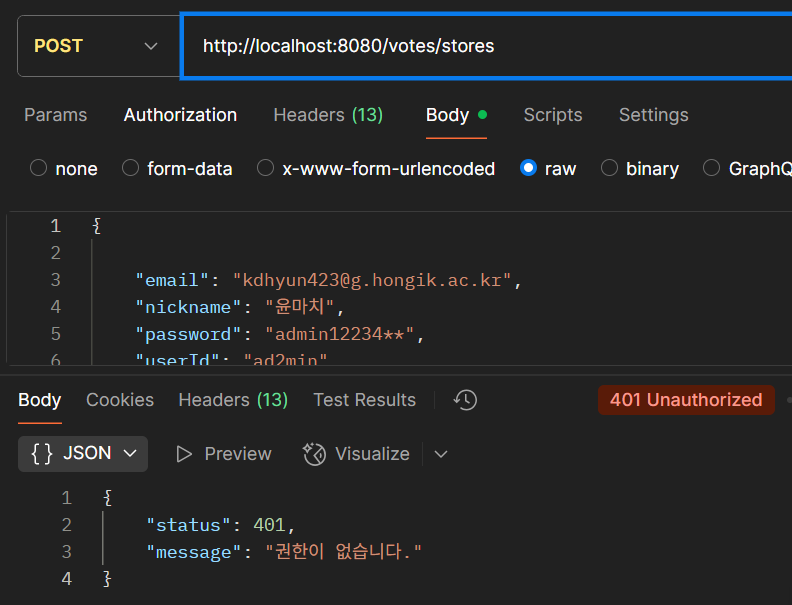Screen dimensions: 792x605
Task: Open the response Headers (13) tab
Action: tap(233, 400)
